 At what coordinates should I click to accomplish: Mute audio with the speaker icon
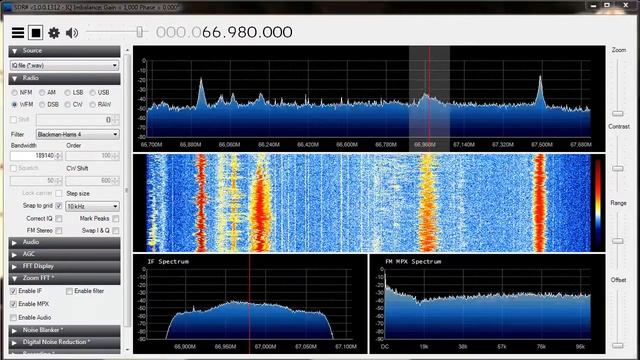pyautogui.click(x=72, y=33)
